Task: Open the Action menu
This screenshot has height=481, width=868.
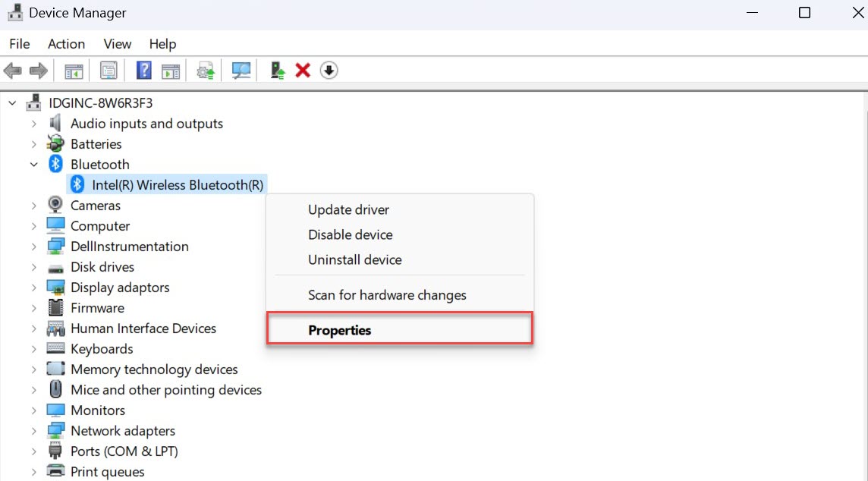Action: (67, 44)
